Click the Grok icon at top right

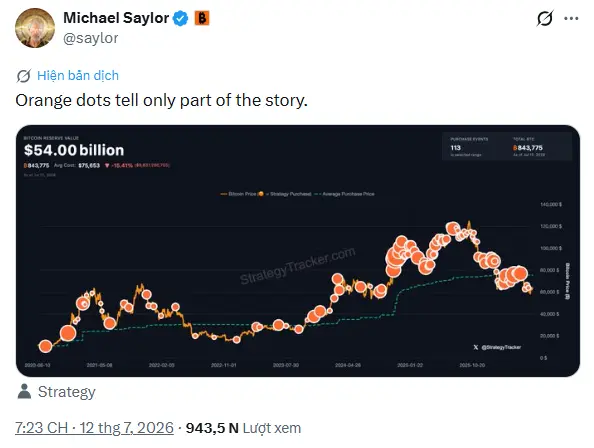[545, 18]
